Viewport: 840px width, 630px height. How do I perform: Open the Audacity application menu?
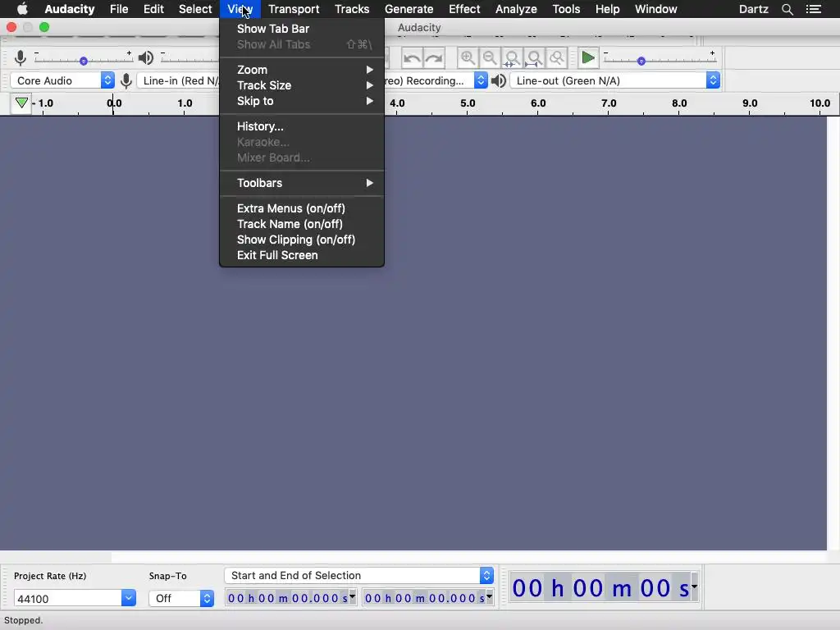(x=70, y=9)
